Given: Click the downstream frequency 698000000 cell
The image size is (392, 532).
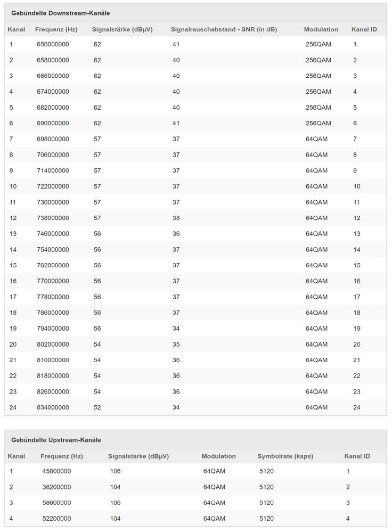Looking at the screenshot, I should 53,139.
